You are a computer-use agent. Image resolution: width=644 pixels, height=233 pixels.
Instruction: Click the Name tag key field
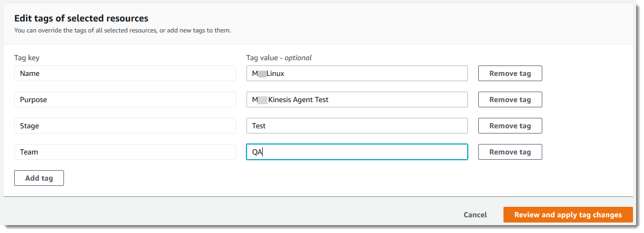point(125,73)
